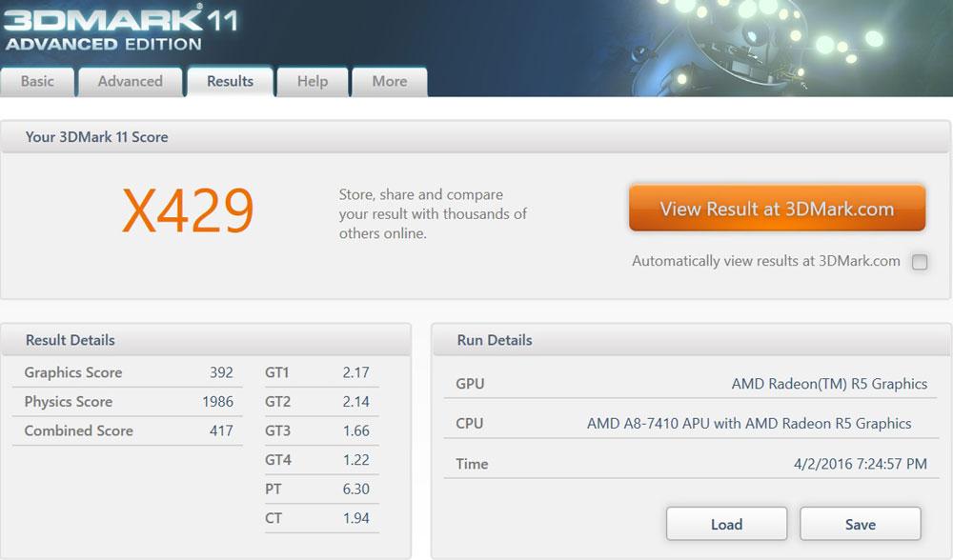953x560 pixels.
Task: Click the 3DMark 11 Advanced Edition logo
Action: pyautogui.click(x=119, y=27)
